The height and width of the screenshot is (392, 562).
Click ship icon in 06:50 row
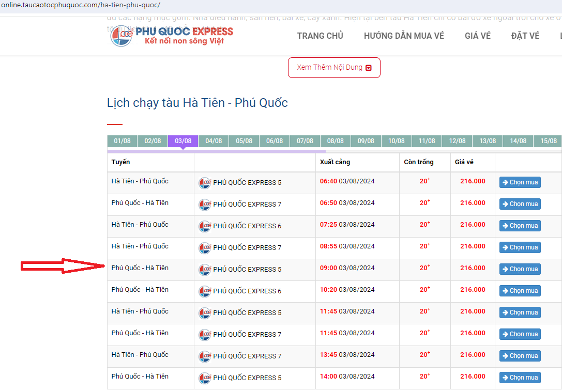205,205
